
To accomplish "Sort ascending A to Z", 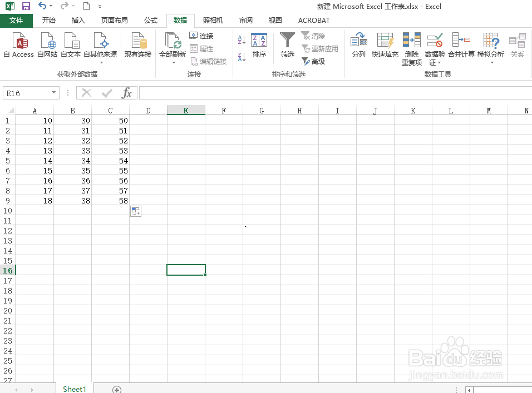I will click(x=242, y=39).
